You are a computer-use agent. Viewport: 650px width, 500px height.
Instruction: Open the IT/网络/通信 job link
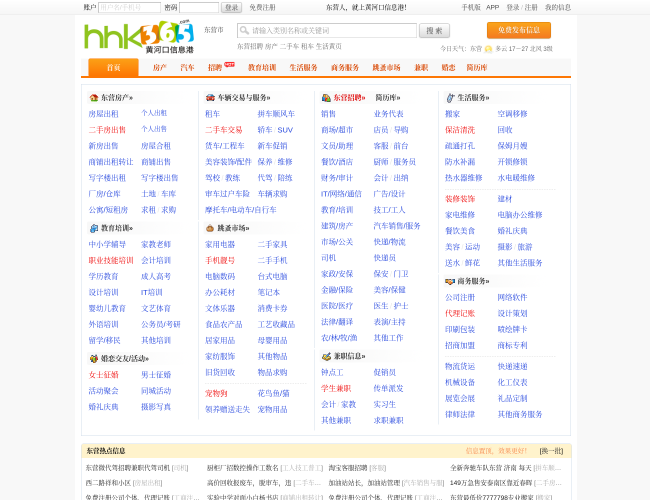click(x=341, y=194)
